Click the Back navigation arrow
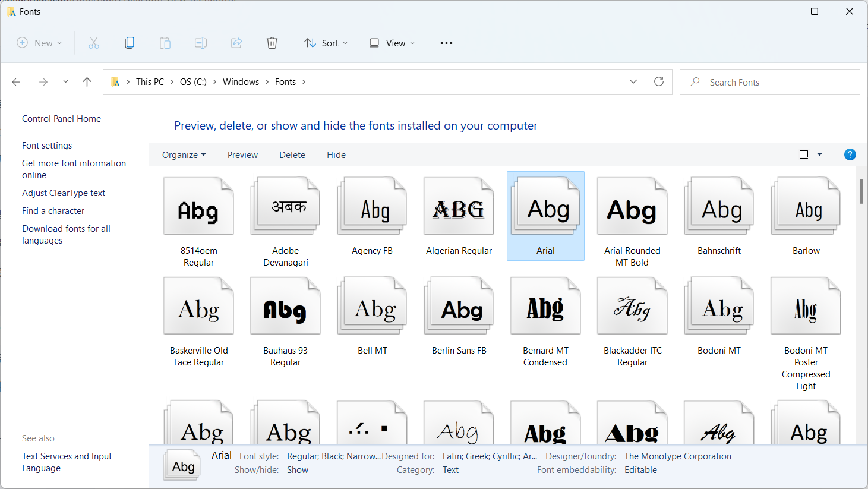Screen dimensions: 868x489 pos(16,81)
